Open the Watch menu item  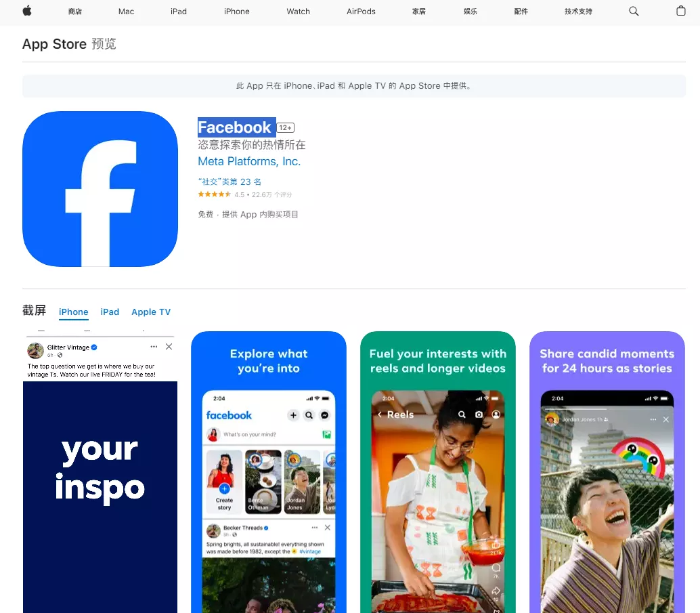pyautogui.click(x=298, y=12)
